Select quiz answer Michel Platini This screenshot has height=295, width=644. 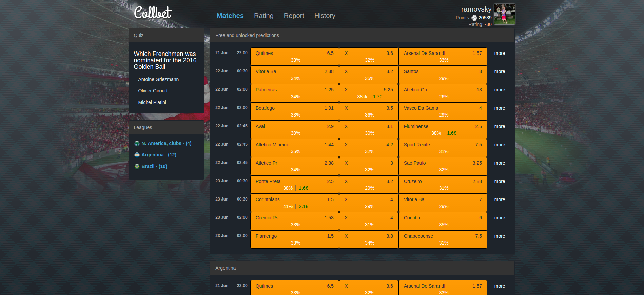tap(152, 102)
